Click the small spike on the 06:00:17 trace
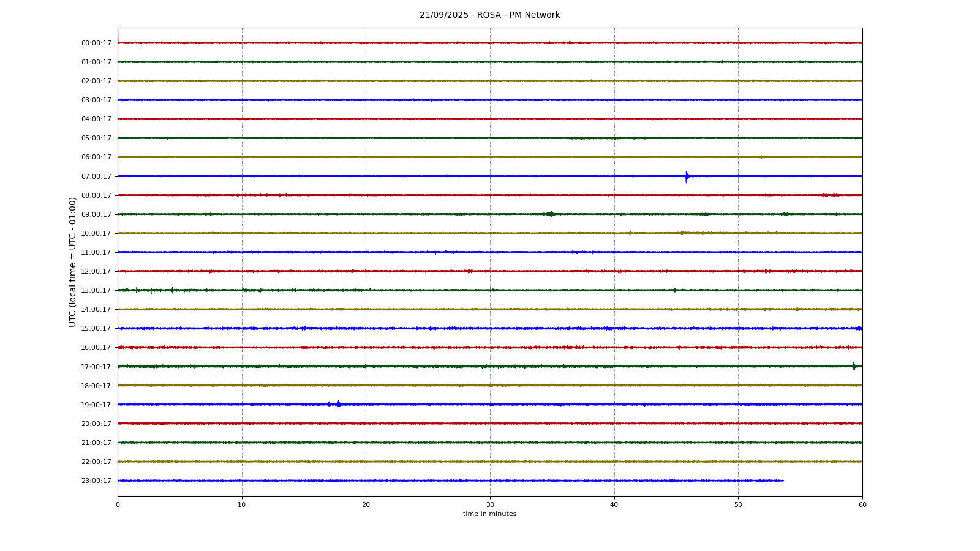 tap(761, 157)
